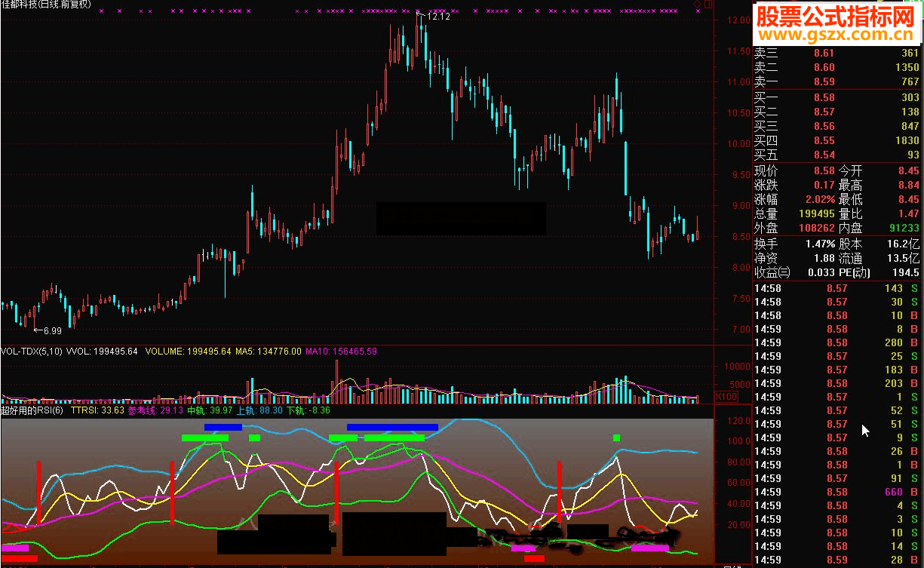Click the square icon beside the diamond icon
924x568 pixels.
pyautogui.click(x=708, y=5)
